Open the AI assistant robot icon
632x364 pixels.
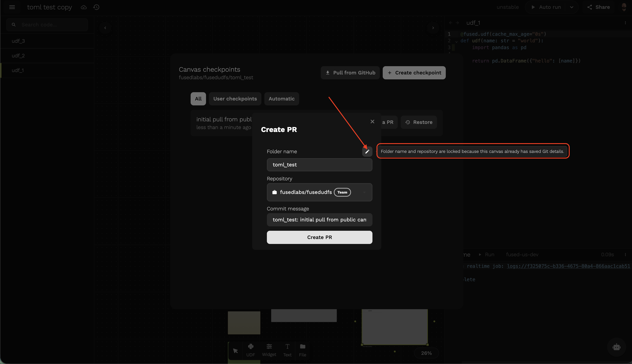point(616,347)
